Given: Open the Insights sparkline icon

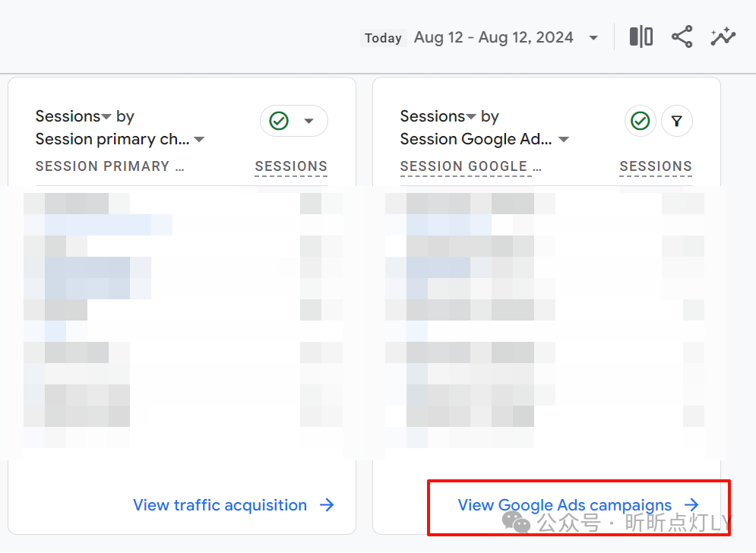Looking at the screenshot, I should tap(723, 36).
